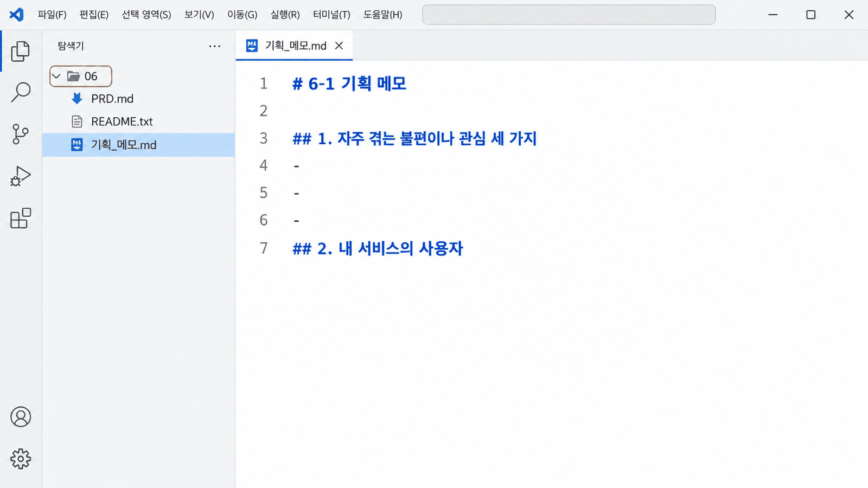Open the Extensions view
The width and height of the screenshot is (868, 488).
[21, 218]
